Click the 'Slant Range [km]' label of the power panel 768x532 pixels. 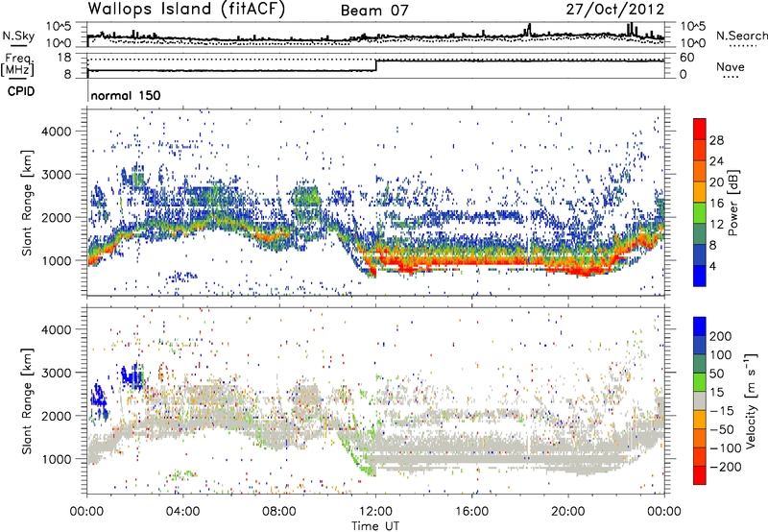(27, 203)
